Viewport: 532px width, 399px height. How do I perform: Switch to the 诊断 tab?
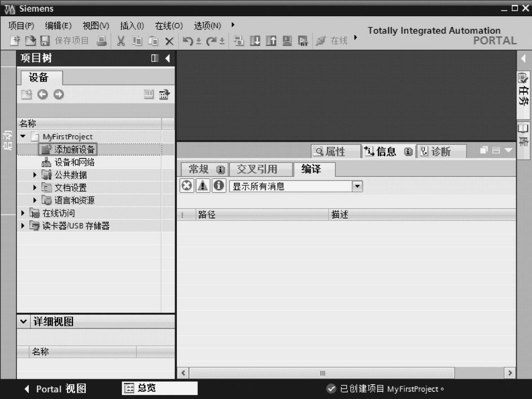(x=441, y=151)
